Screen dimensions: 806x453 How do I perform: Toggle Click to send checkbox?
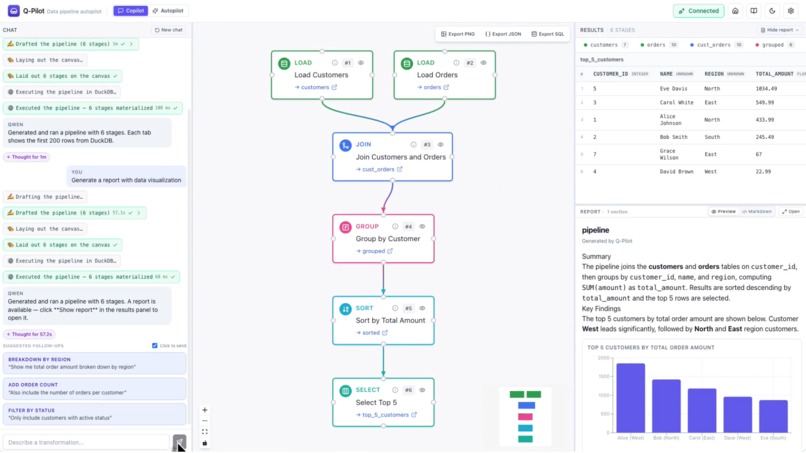[155, 346]
